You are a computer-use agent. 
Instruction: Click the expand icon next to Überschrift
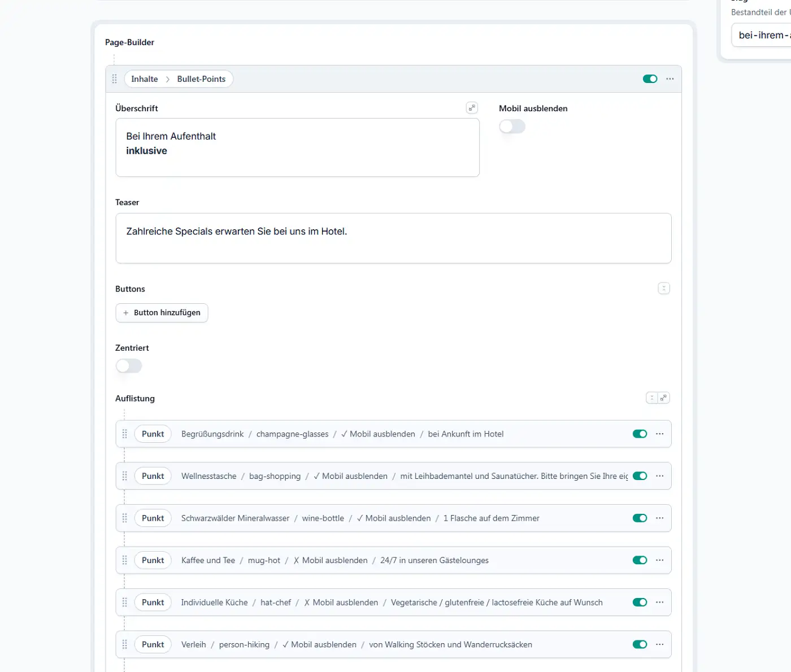[x=472, y=108]
